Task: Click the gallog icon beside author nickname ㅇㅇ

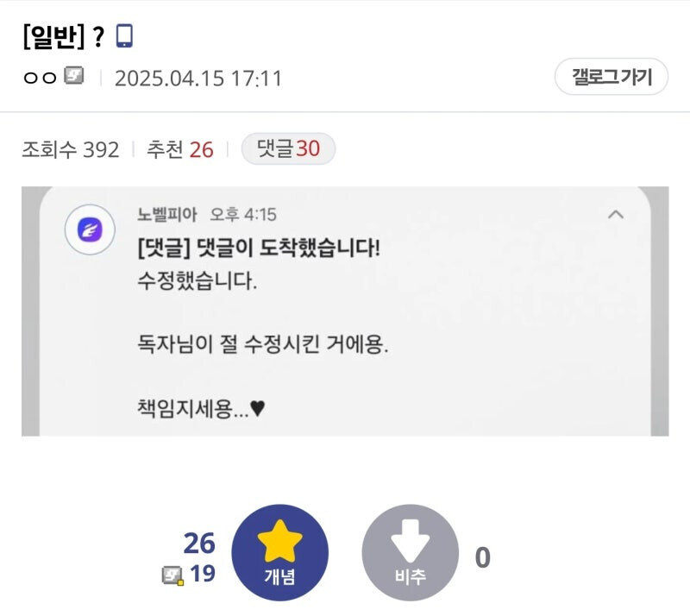Action: pos(73,78)
